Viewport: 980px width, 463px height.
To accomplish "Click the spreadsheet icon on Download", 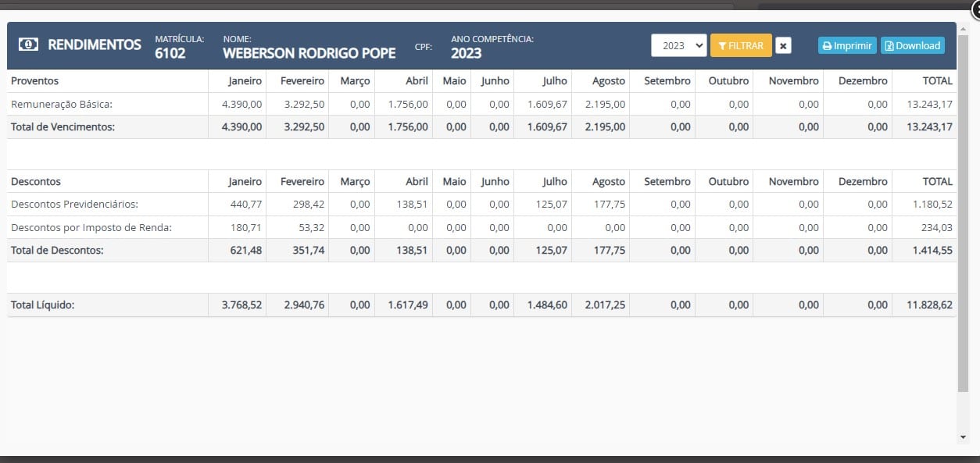I will tap(889, 46).
